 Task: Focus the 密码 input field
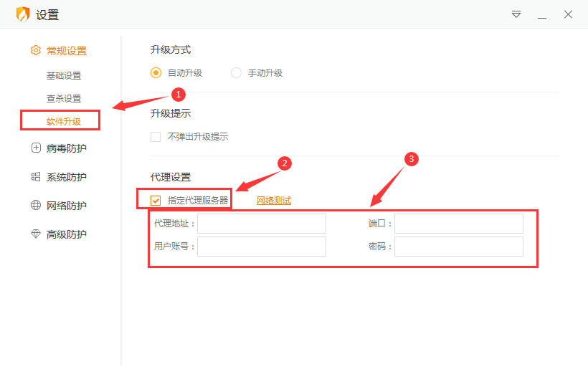click(459, 247)
